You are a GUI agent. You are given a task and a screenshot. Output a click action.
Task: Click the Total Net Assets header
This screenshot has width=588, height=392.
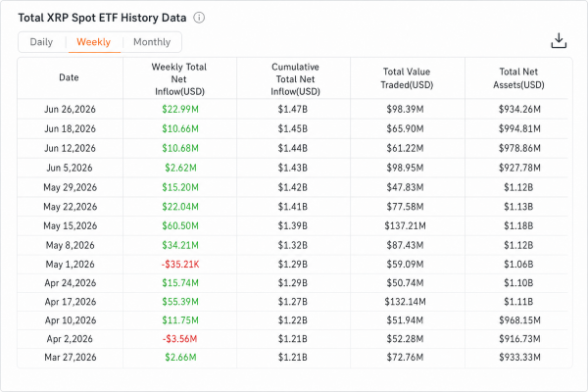[518, 78]
